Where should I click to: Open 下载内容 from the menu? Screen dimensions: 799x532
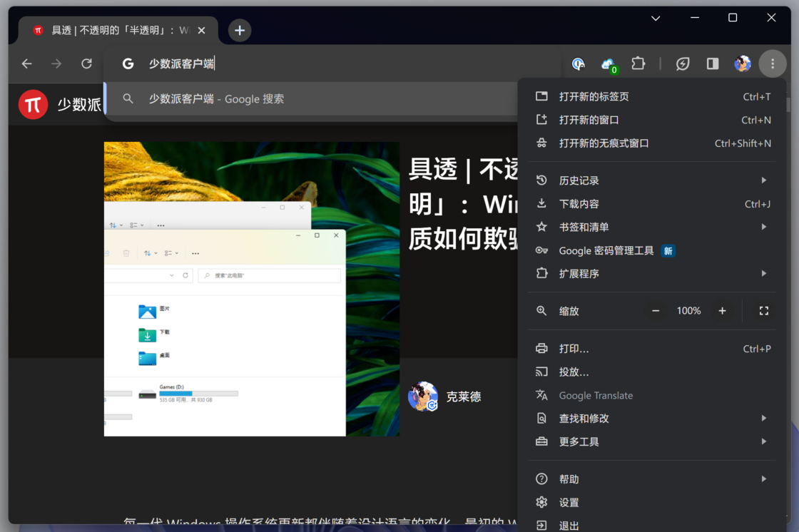coord(579,204)
